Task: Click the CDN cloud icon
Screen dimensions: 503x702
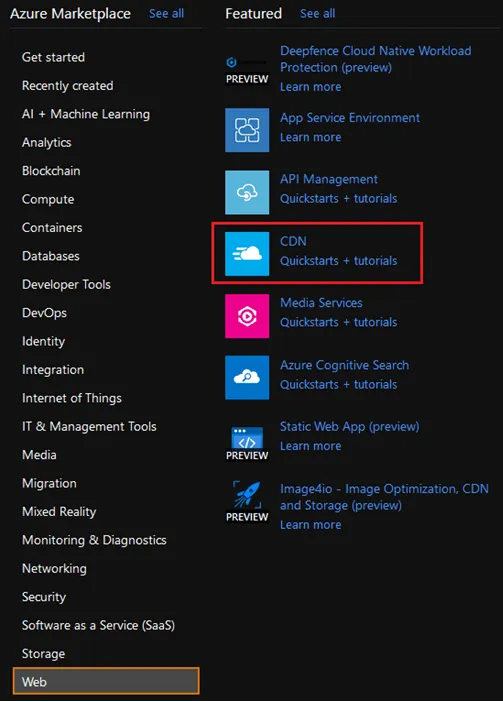Action: (247, 254)
